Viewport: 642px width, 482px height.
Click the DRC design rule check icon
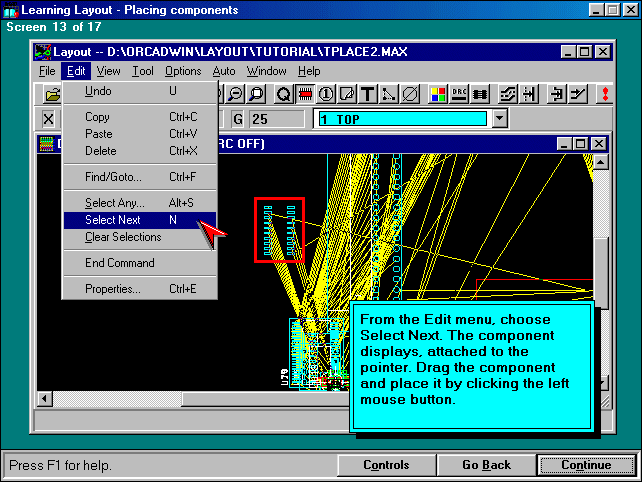click(461, 94)
